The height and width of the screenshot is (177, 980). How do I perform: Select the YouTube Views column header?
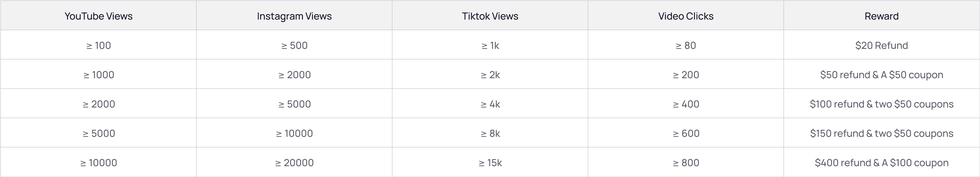click(98, 15)
